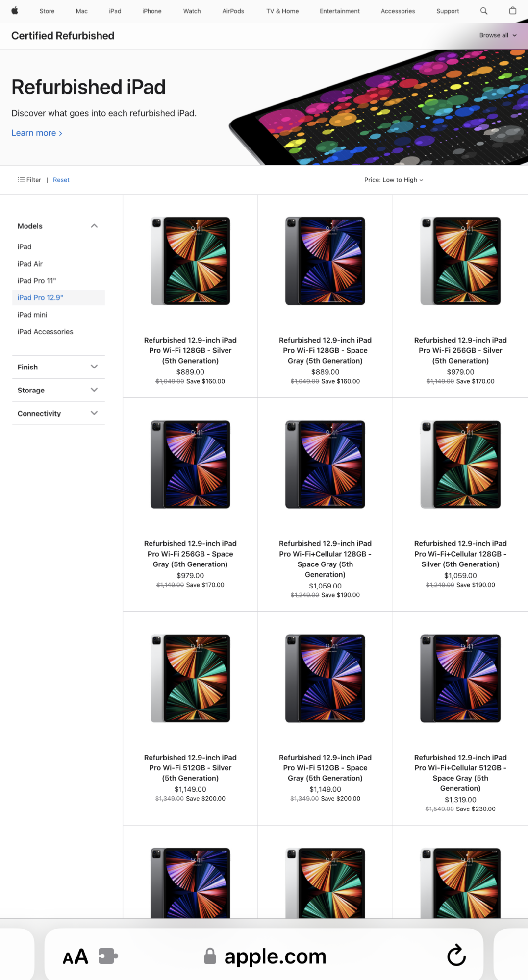Screen dimensions: 528x980
Task: Click the Wi-Fi 128GB Silver product title
Action: click(x=190, y=350)
